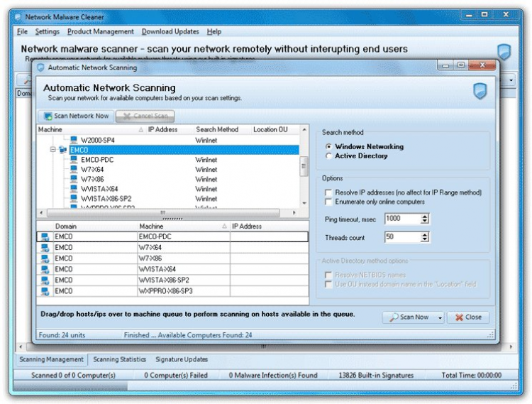Click the Close button in the dialog
Screen dimensions: 532x404
(x=468, y=317)
